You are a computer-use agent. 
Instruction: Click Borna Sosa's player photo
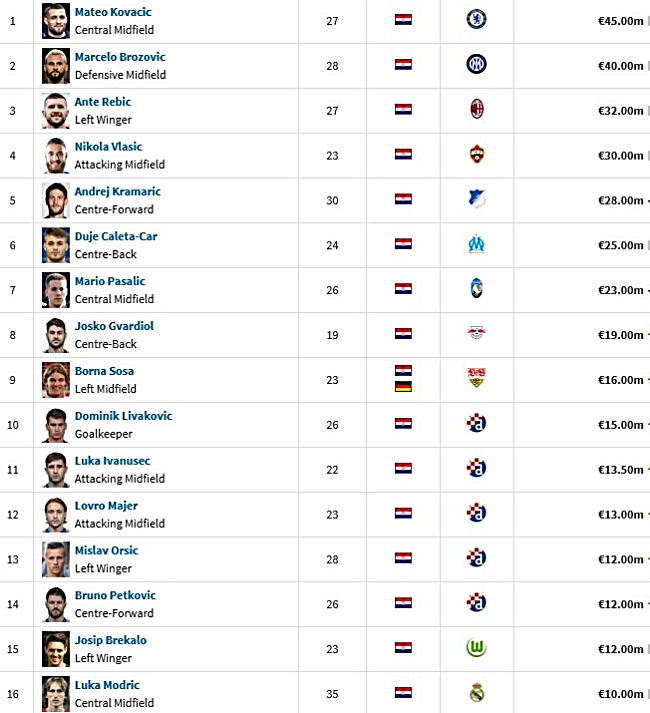coord(56,380)
